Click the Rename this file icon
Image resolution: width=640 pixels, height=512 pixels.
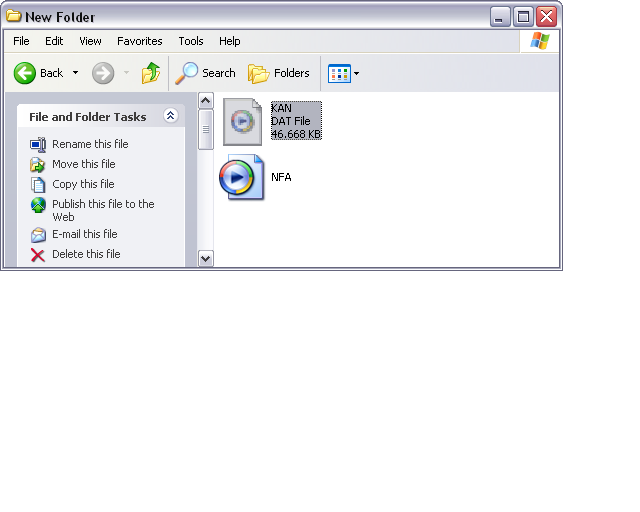[38, 145]
